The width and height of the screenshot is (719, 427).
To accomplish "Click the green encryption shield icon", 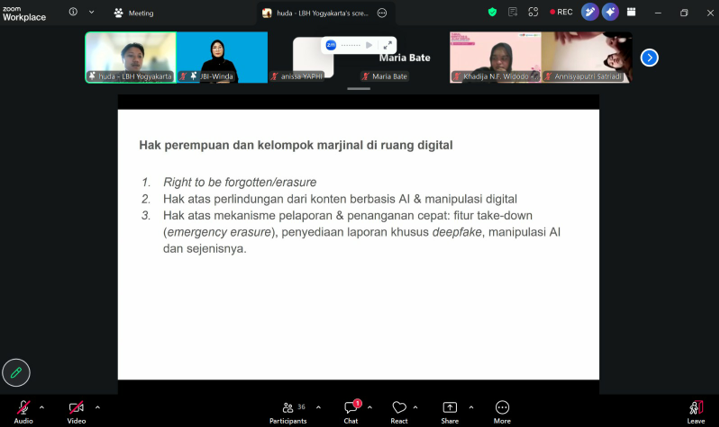I will [492, 12].
